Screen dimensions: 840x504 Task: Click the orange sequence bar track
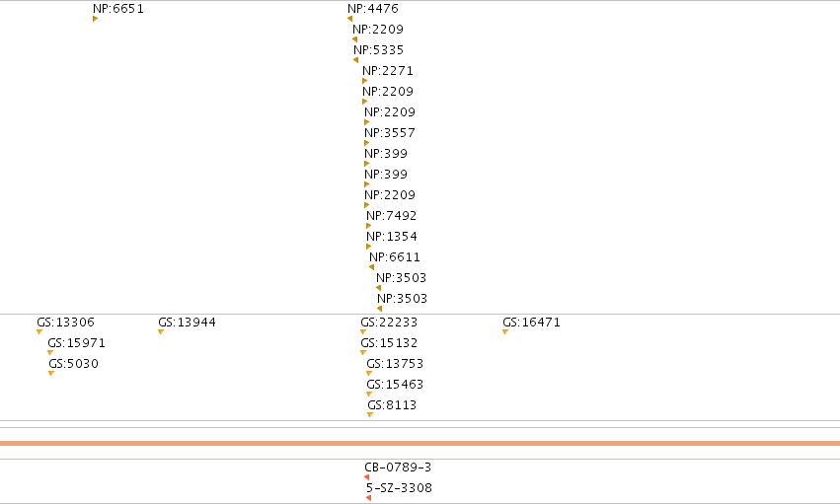420,444
